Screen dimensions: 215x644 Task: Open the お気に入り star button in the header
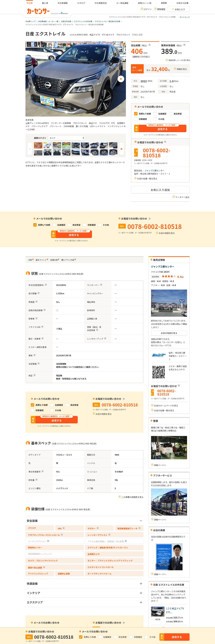[x=178, y=9]
